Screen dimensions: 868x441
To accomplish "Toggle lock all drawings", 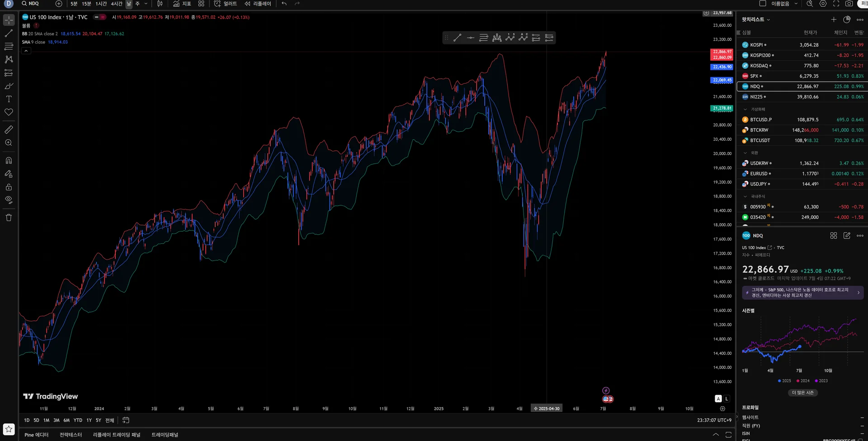I will pos(9,186).
